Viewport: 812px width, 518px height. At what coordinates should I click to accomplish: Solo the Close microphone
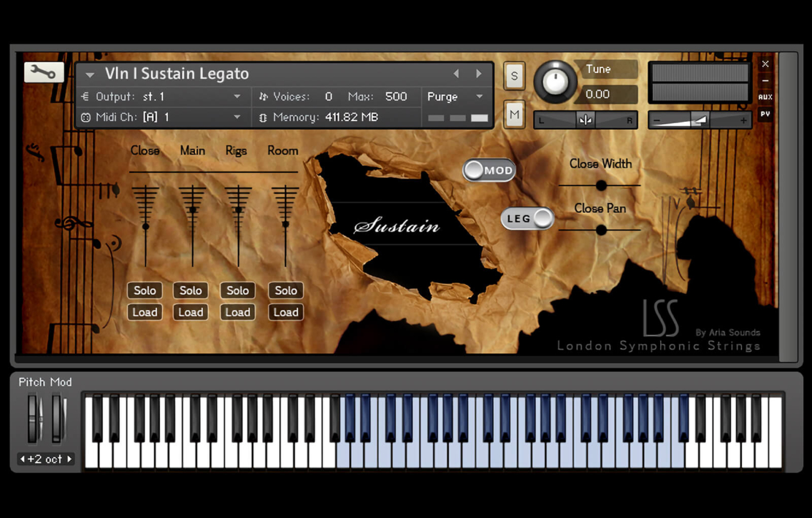point(145,290)
